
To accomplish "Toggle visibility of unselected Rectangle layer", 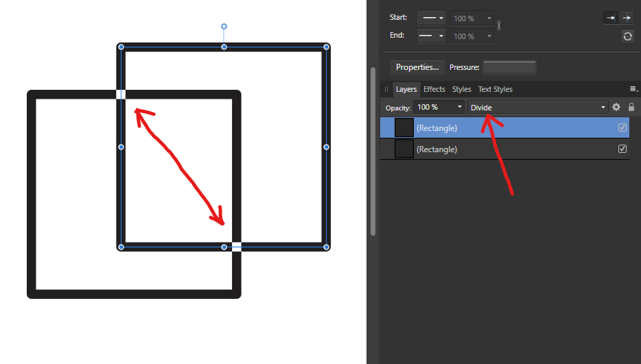I will [622, 149].
